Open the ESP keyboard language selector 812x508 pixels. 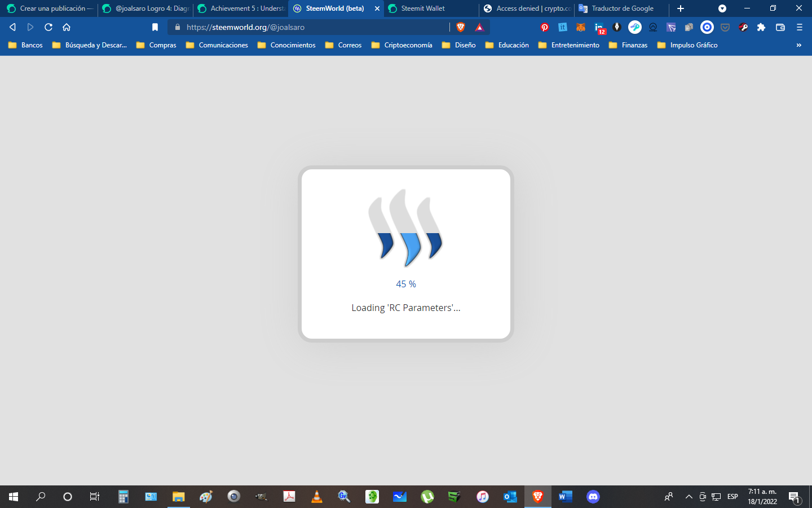pos(732,497)
